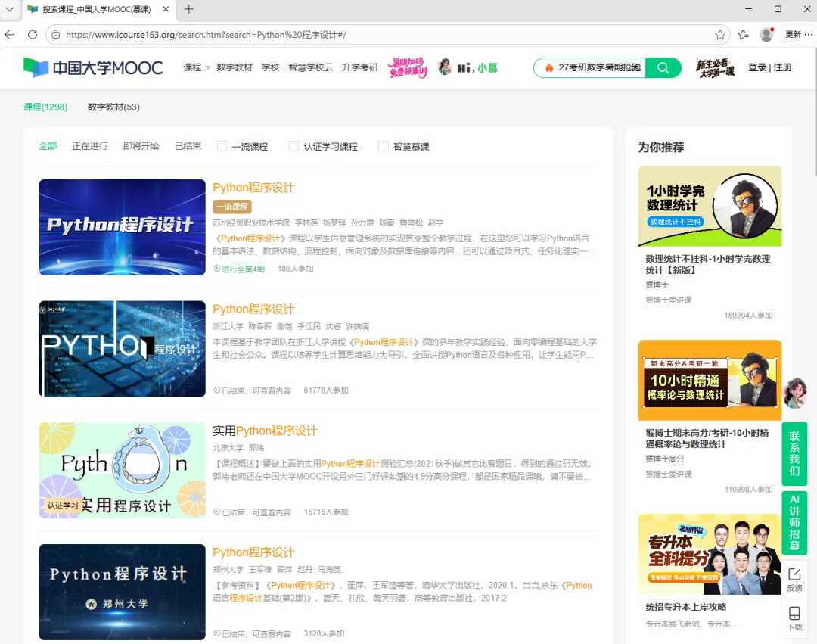Switch to the 课程(1298) results tab
Image resolution: width=817 pixels, height=644 pixels.
click(45, 107)
